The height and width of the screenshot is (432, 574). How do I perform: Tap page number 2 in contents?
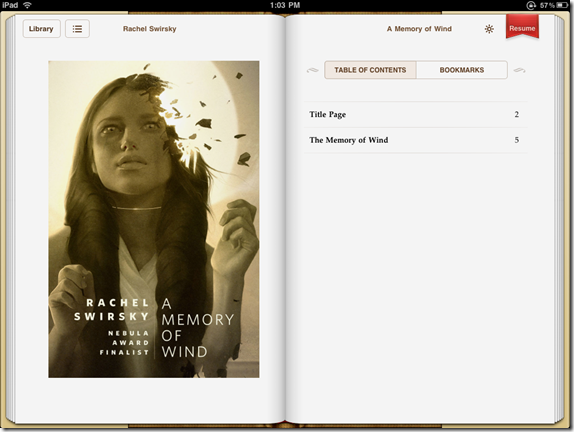[x=517, y=115]
